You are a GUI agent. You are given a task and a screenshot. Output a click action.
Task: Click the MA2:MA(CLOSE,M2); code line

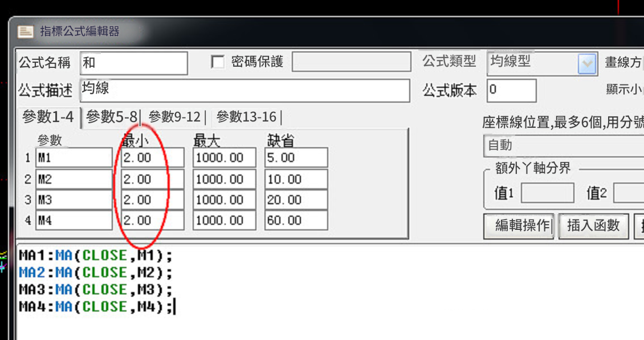tap(96, 273)
